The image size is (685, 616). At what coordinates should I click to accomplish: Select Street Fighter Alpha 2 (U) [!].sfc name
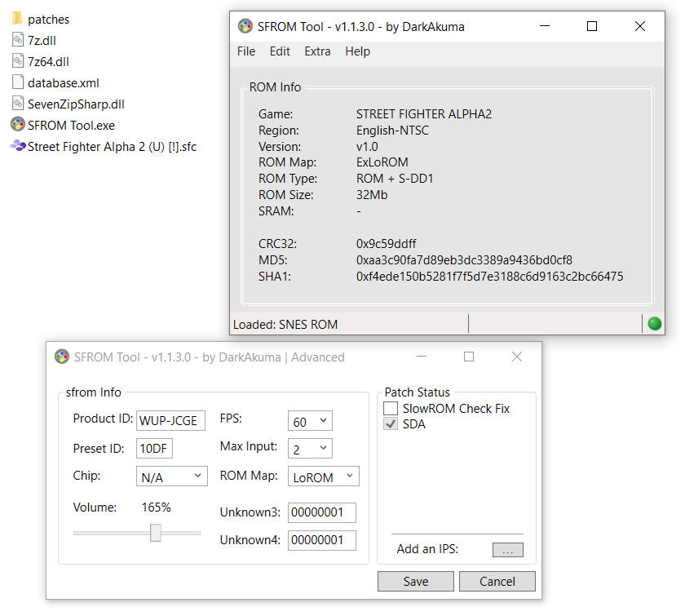(x=112, y=147)
